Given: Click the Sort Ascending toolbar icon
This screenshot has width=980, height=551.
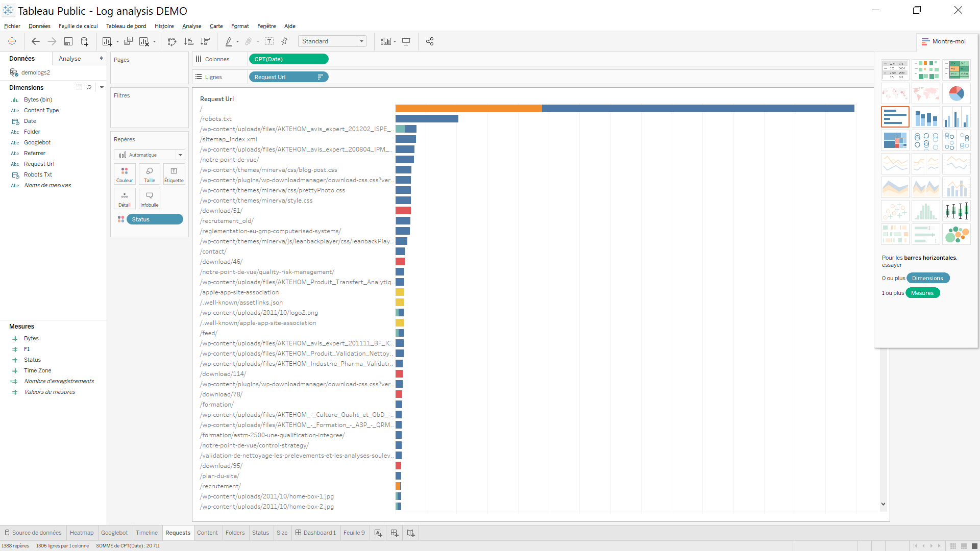Looking at the screenshot, I should click(x=189, y=41).
